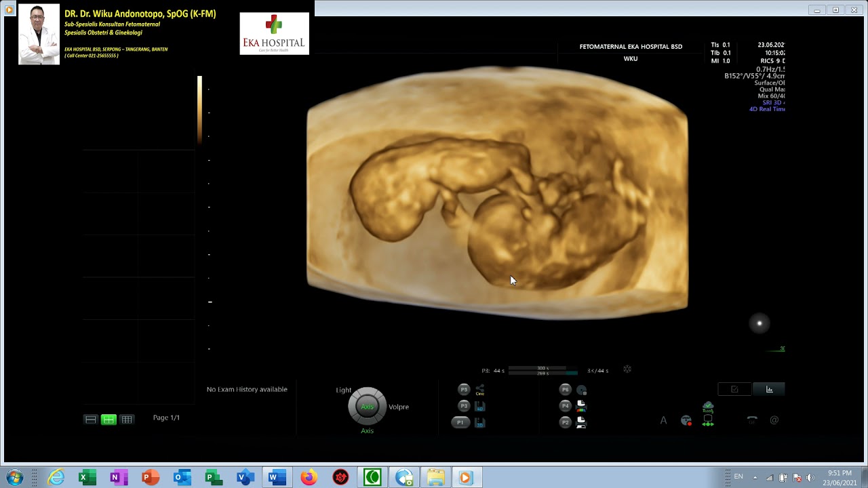Click the @ email status icon
The height and width of the screenshot is (488, 868).
click(774, 420)
